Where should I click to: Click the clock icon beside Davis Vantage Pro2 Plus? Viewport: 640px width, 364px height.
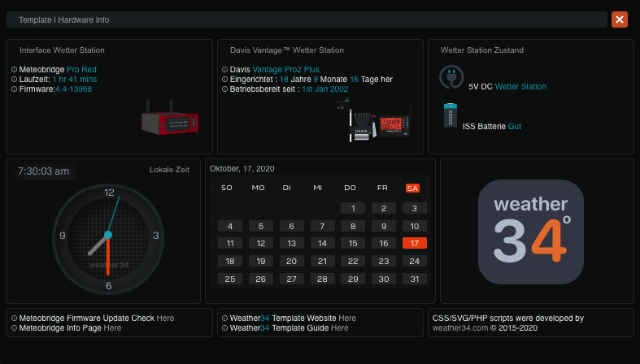225,70
